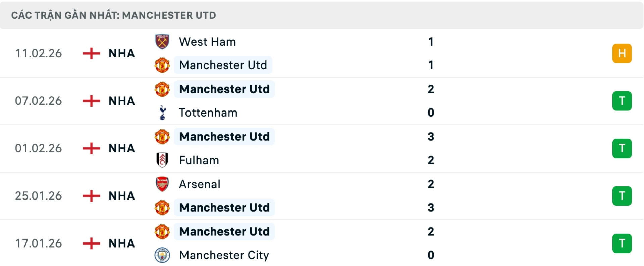Click the date 25.01.26
This screenshot has height=266, width=644.
(x=39, y=196)
